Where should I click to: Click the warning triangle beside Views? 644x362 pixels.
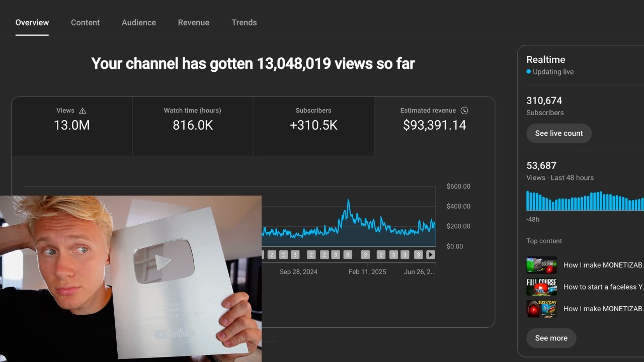tap(83, 111)
